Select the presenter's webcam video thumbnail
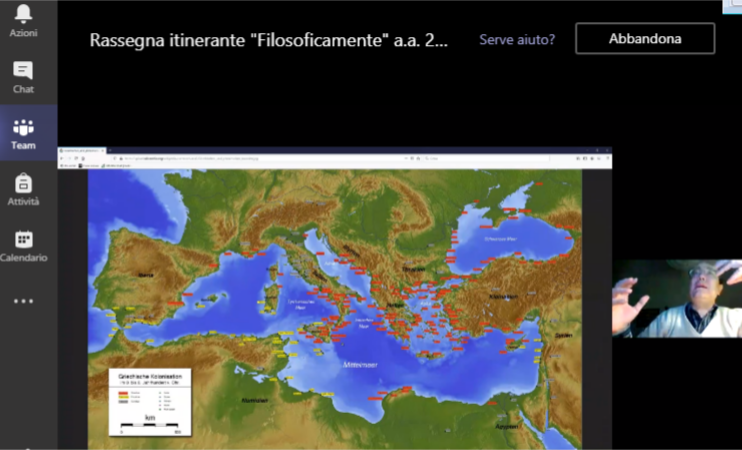Screen dimensions: 742x450 (x=676, y=298)
